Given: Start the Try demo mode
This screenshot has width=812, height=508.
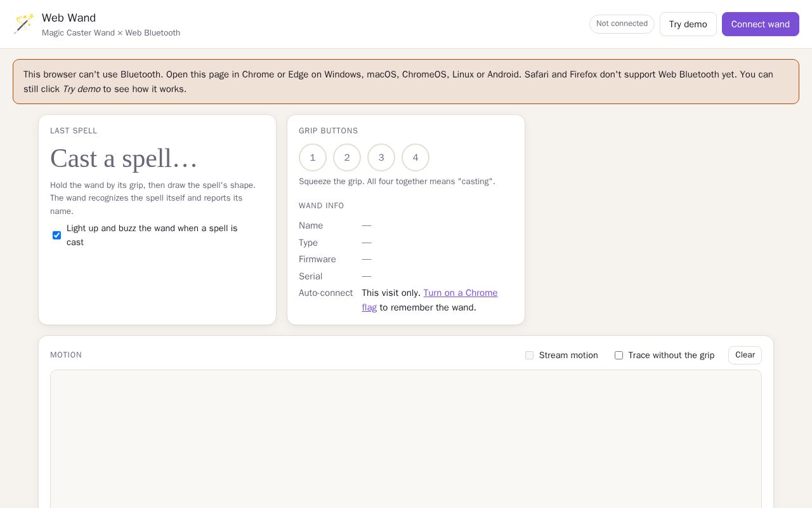Looking at the screenshot, I should (688, 24).
